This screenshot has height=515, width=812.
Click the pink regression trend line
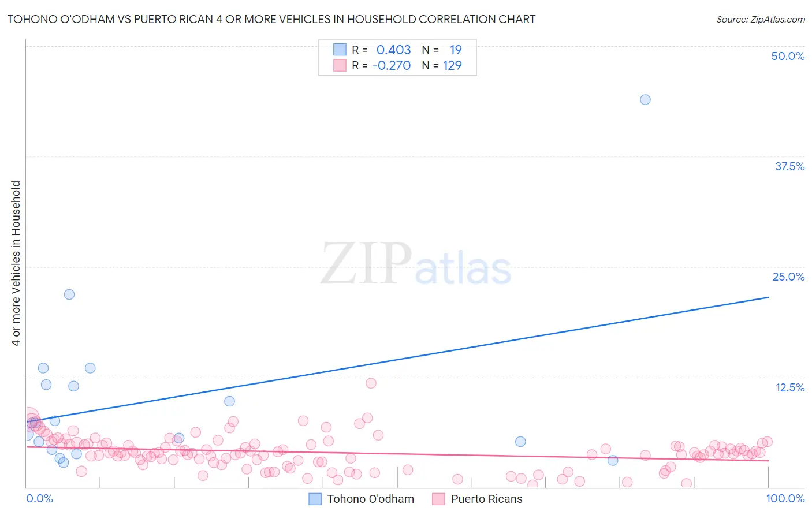[397, 453]
